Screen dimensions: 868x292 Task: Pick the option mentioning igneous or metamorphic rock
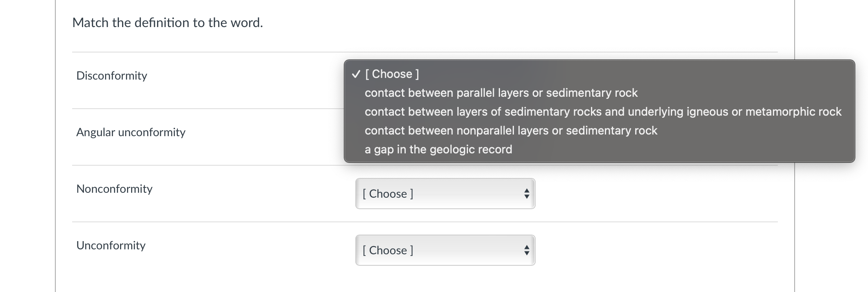coord(603,112)
